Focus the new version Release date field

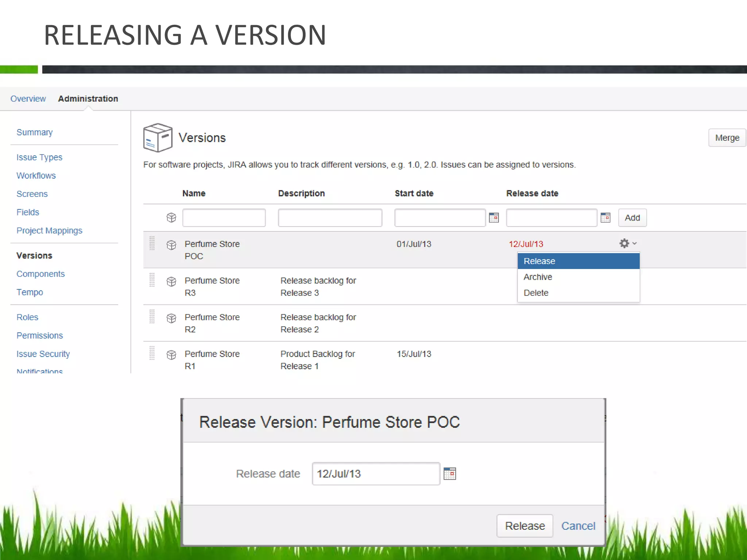551,218
